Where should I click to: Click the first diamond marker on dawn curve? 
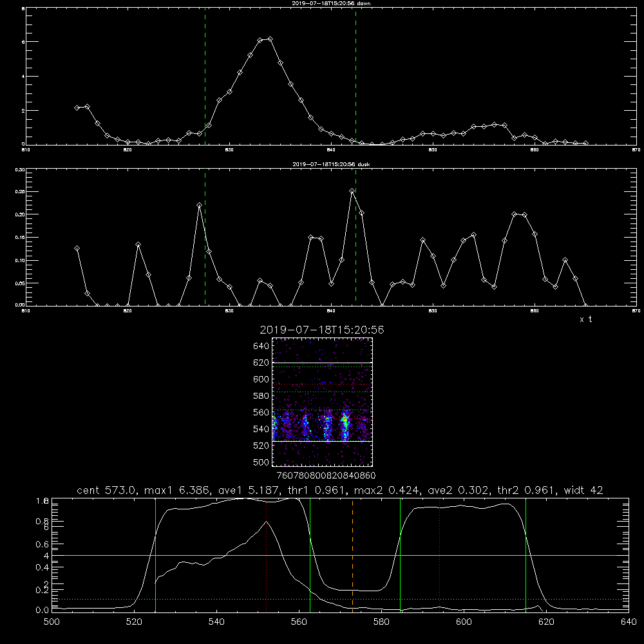tap(77, 108)
